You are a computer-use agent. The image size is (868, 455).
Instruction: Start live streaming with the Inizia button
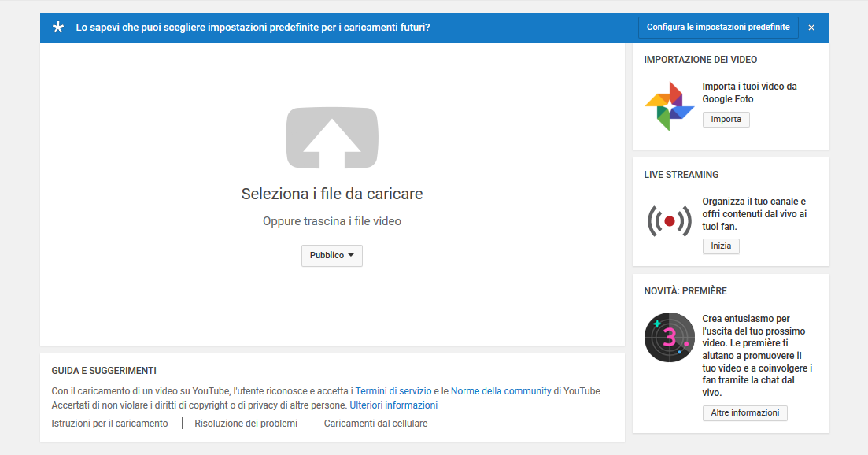pos(720,246)
